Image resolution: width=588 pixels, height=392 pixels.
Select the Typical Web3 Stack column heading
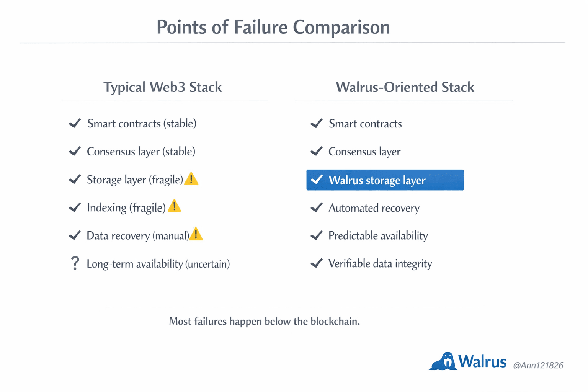[x=163, y=87]
